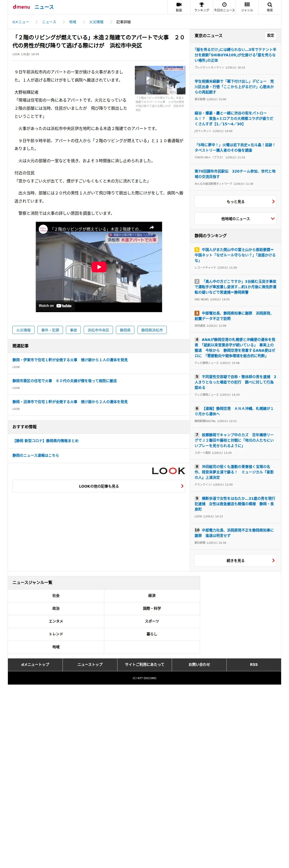
Task: Select 経済 news genre
Action: coord(152,595)
